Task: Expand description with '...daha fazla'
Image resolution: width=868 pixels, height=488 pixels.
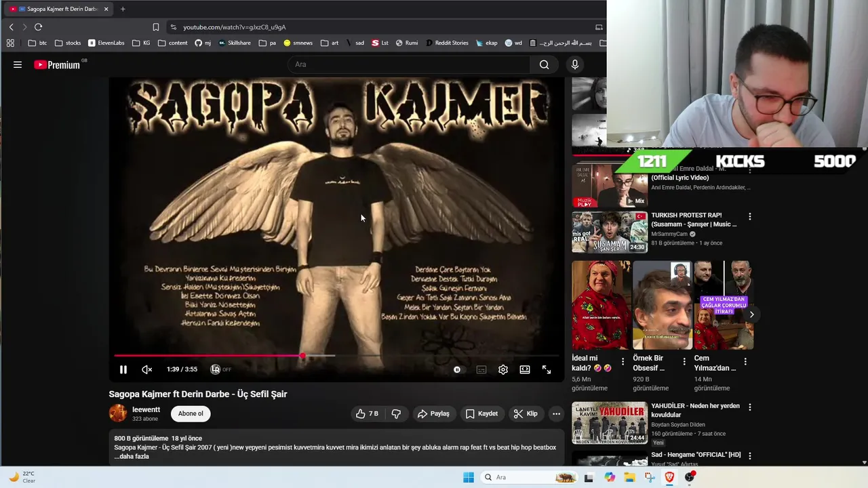Action: pos(132,456)
